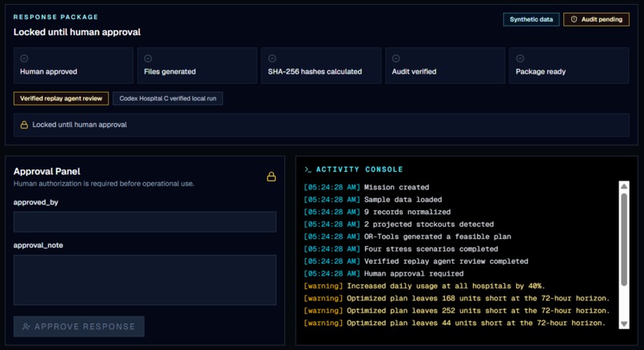The width and height of the screenshot is (644, 350).
Task: Click the Four stress scenarios completed line
Action: (401, 249)
